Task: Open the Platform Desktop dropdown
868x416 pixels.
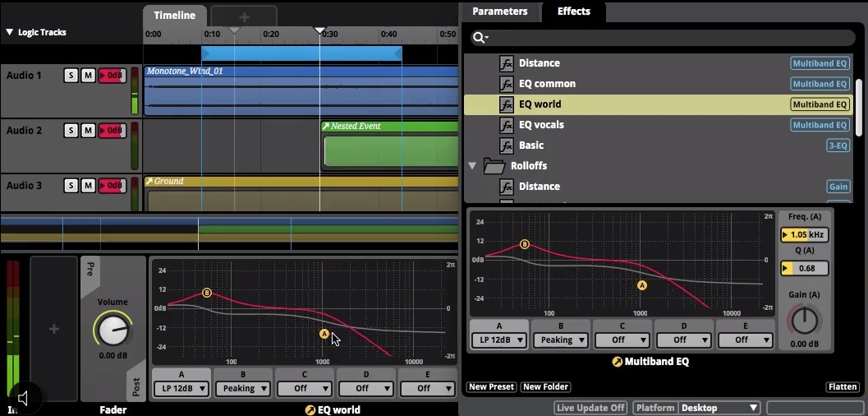Action: tap(696, 408)
